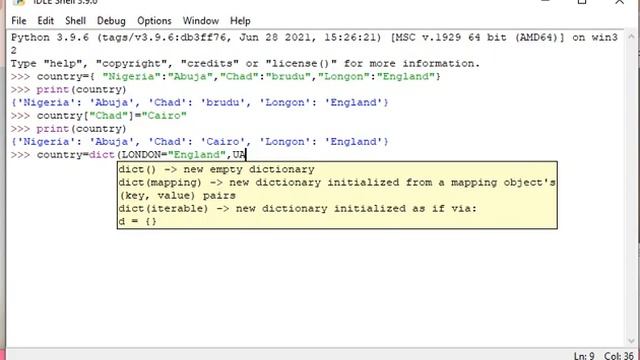Click the 'dict() -> new empty dictionary' calltip line
The image size is (640, 360).
click(x=216, y=169)
